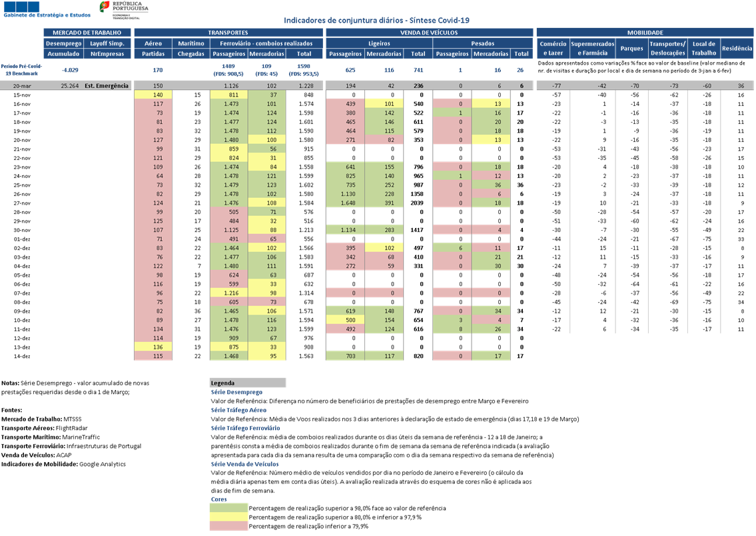Select the cell showing -4.029

(x=69, y=69)
